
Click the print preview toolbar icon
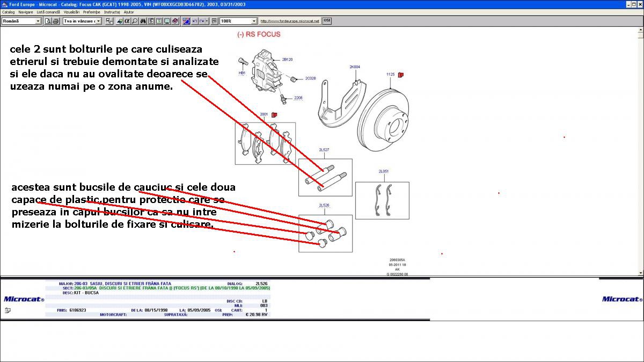coord(48,21)
